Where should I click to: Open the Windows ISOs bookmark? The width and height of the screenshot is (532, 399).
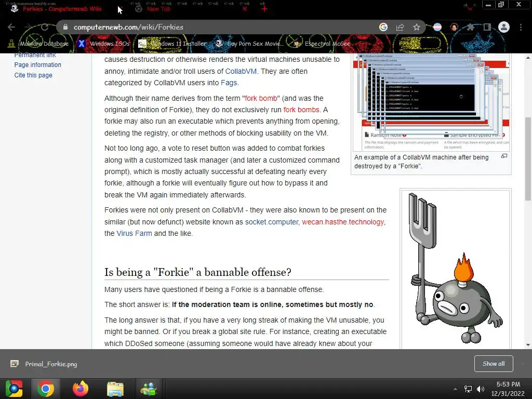pos(103,44)
